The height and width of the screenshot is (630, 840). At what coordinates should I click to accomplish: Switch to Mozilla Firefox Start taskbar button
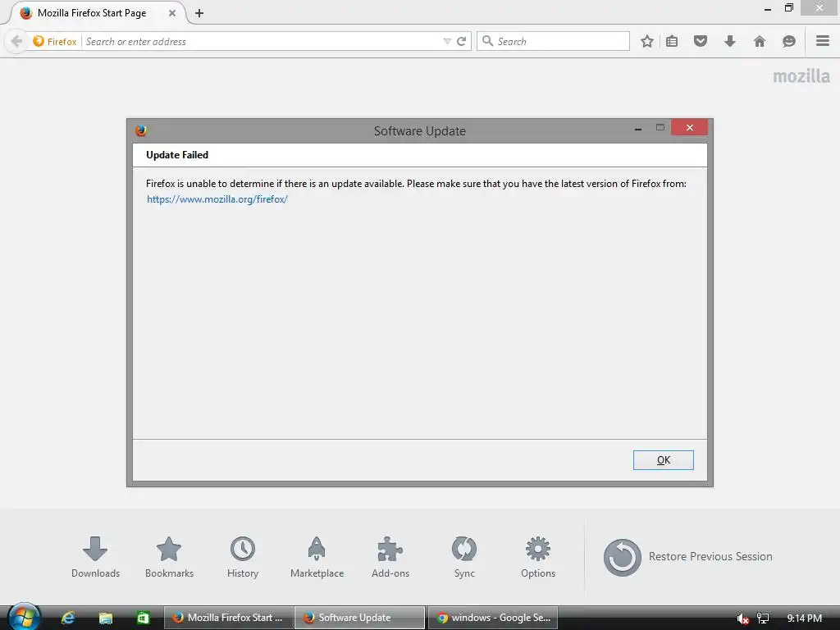(x=229, y=618)
